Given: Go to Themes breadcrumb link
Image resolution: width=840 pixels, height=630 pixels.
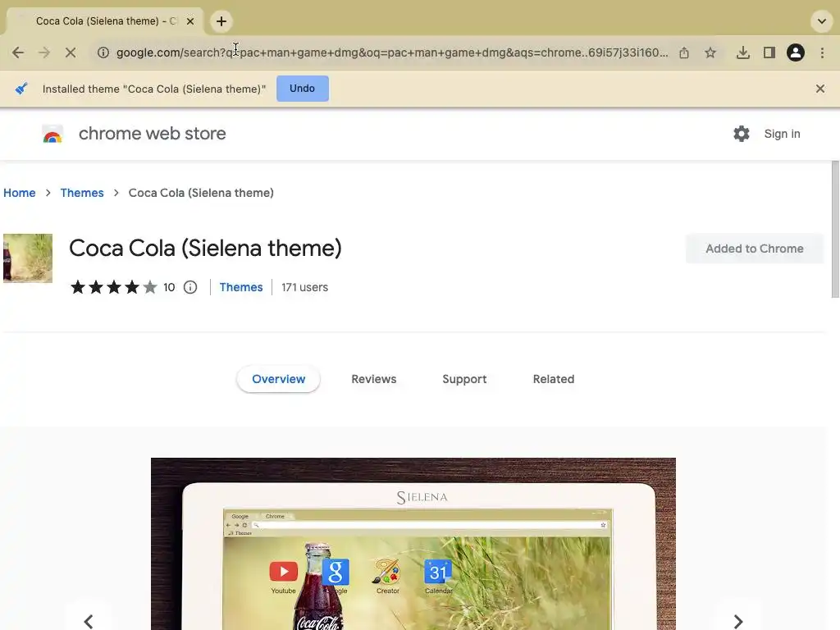Looking at the screenshot, I should [82, 193].
